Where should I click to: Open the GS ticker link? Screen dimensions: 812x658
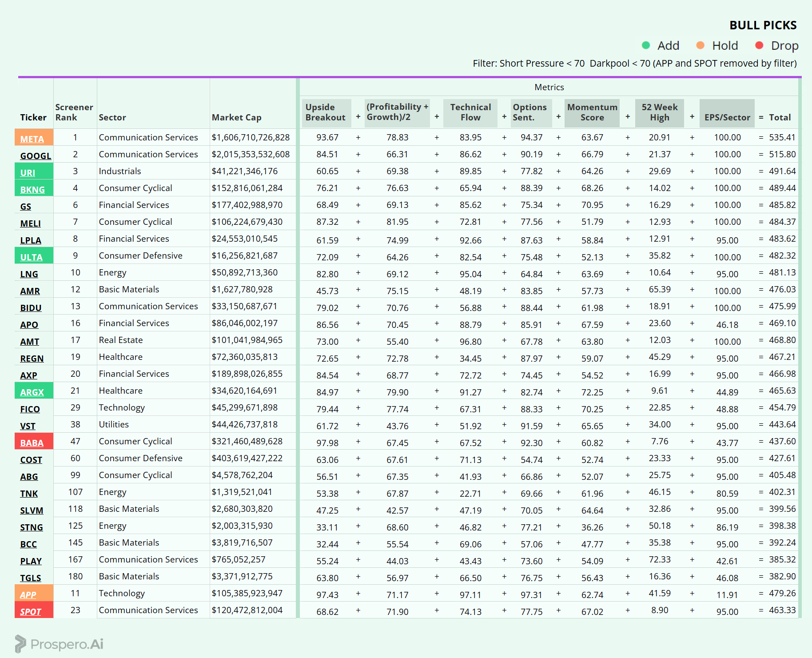coord(26,207)
